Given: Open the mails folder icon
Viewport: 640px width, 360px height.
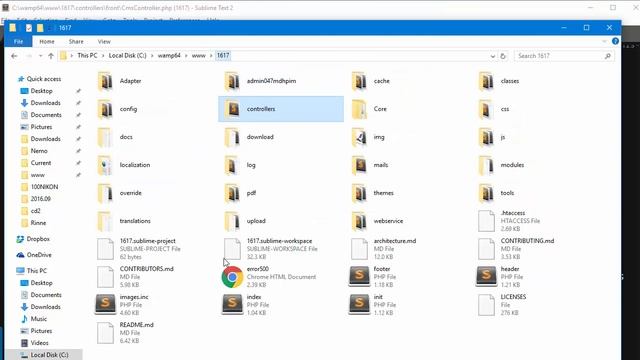Looking at the screenshot, I should pos(359,165).
